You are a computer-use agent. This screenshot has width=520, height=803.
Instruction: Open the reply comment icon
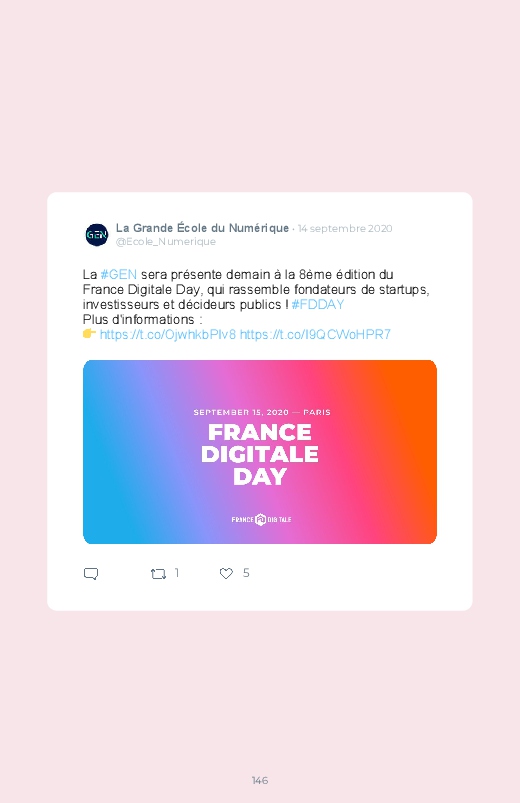91,574
